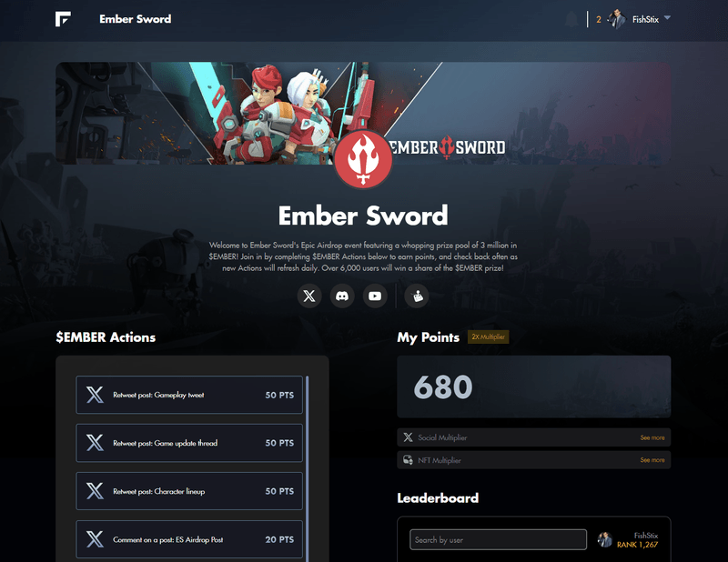Select Comment on a post: ES Airdrop Post
Screen dimensions: 728x562
[189, 539]
